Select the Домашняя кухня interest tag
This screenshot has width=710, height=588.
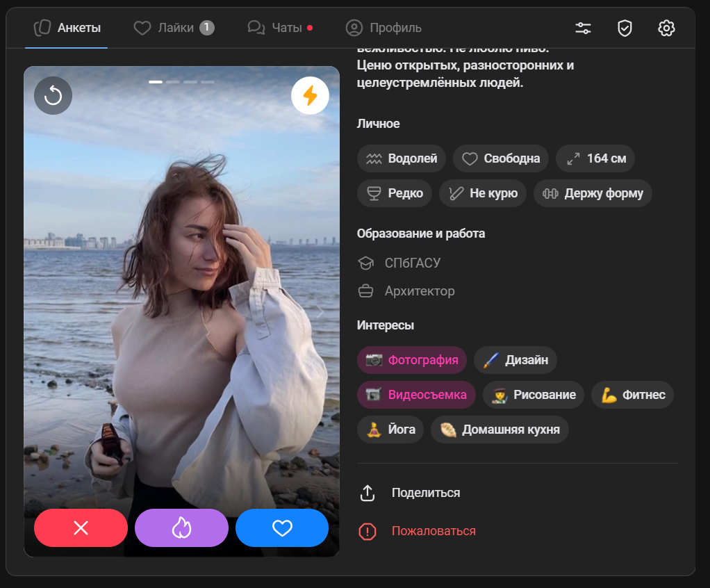[x=500, y=429]
